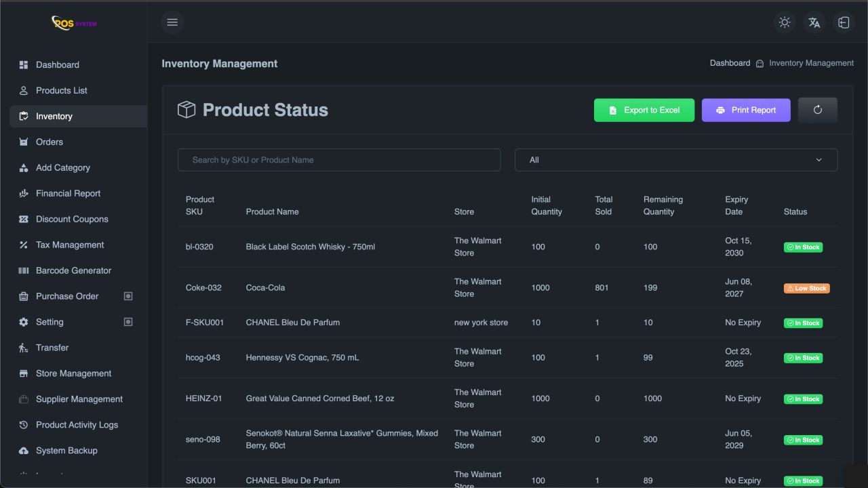Expand the Purchase Order submenu indicator
Image resolution: width=868 pixels, height=488 pixels.
coord(128,296)
